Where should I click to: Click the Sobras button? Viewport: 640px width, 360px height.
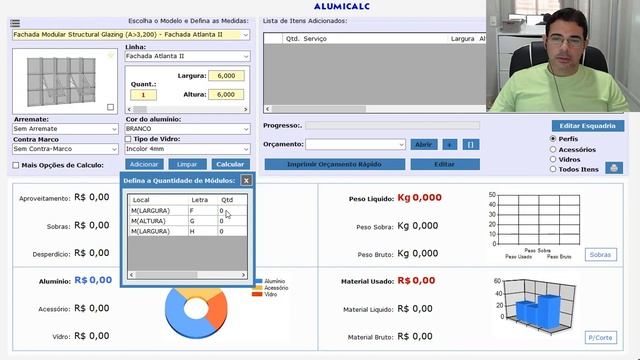click(600, 255)
